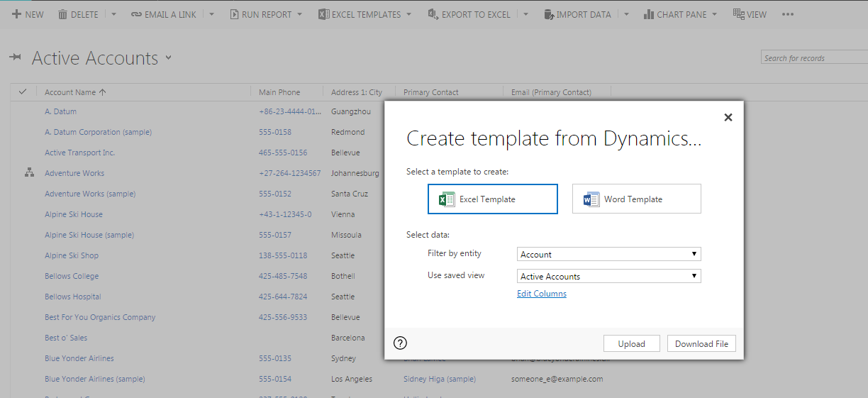
Task: Click the Excel logo in Excel Template
Action: [447, 199]
